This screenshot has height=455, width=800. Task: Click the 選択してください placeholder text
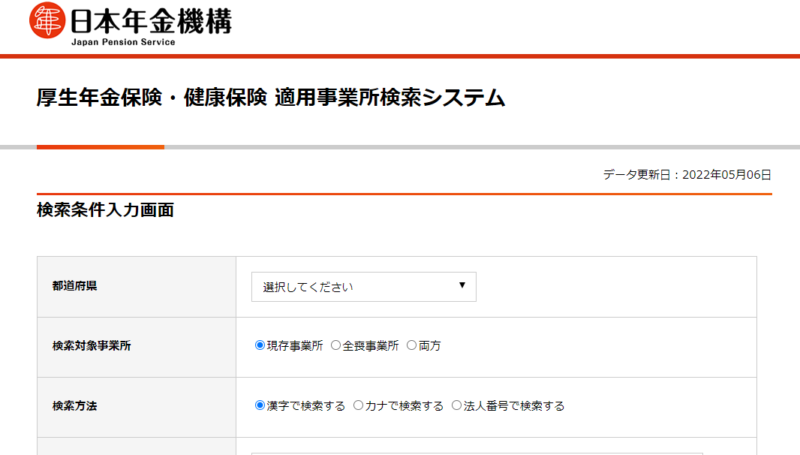[308, 287]
